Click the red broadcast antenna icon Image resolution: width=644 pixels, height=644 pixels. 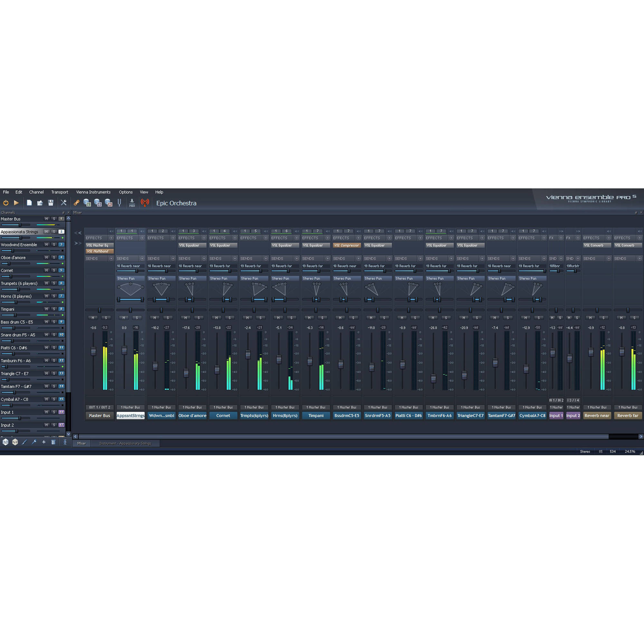pos(145,203)
